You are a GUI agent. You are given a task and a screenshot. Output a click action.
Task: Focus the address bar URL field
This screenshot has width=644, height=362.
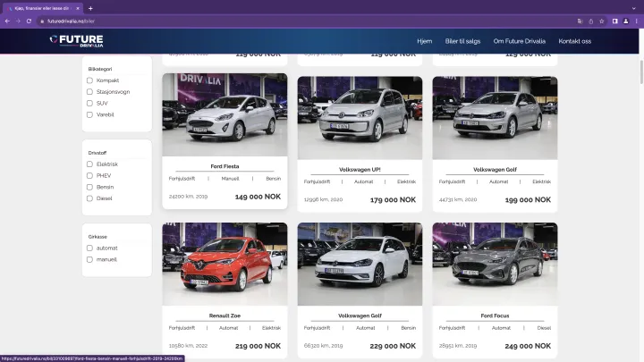click(x=304, y=21)
